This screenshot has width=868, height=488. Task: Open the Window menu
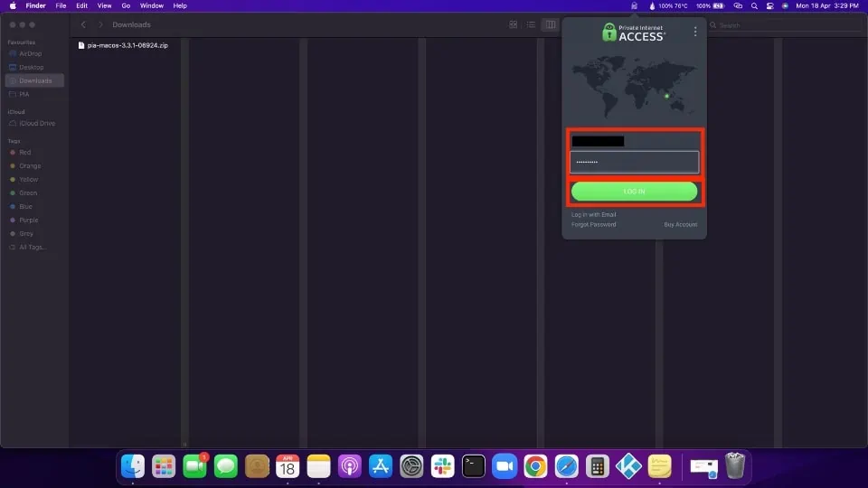click(x=151, y=5)
